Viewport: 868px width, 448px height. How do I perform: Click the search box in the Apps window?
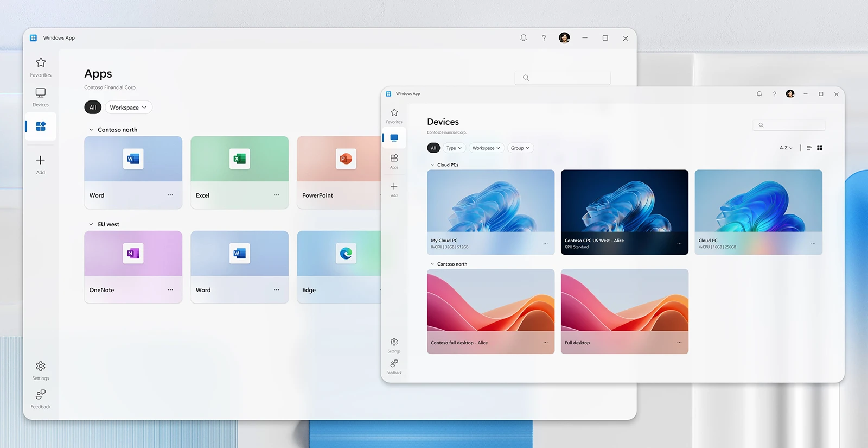click(x=563, y=78)
